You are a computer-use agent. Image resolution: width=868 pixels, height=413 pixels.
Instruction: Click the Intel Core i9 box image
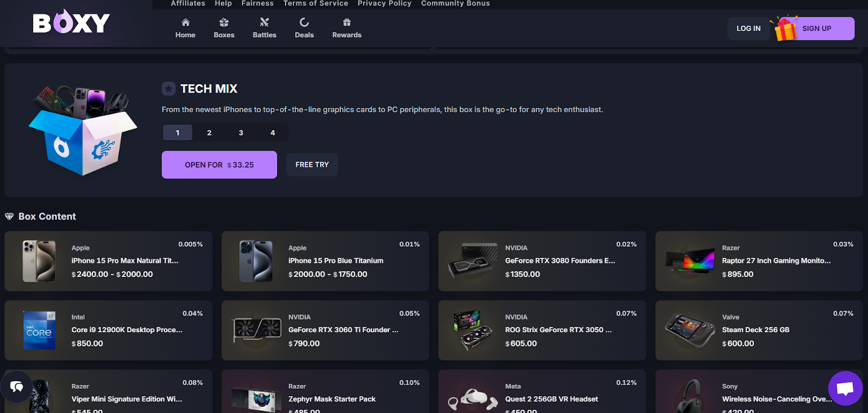coord(39,330)
